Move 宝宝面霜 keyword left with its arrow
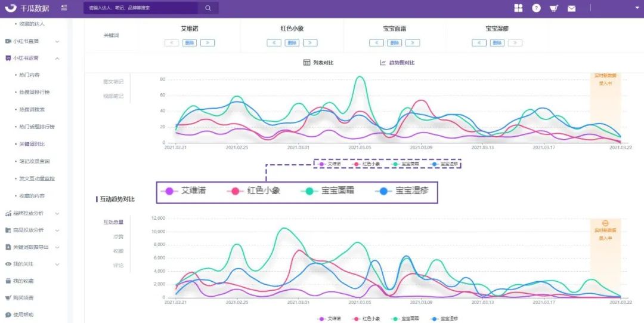 [376, 43]
